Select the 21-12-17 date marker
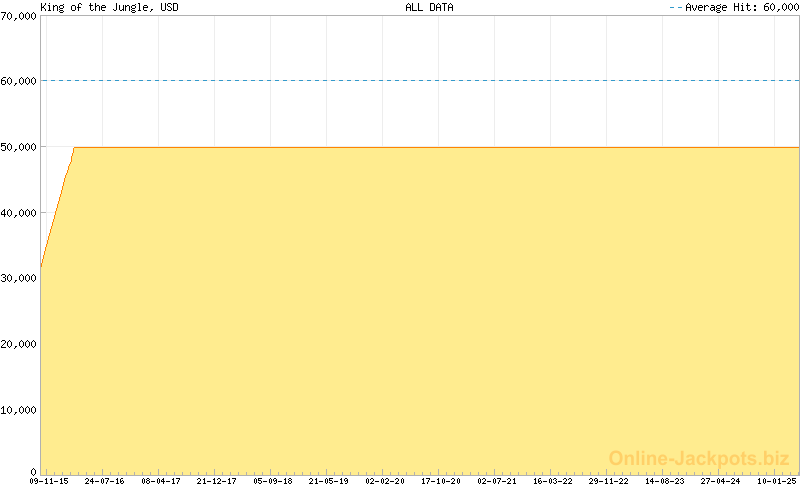Viewport: 800px width, 490px height. click(x=216, y=481)
